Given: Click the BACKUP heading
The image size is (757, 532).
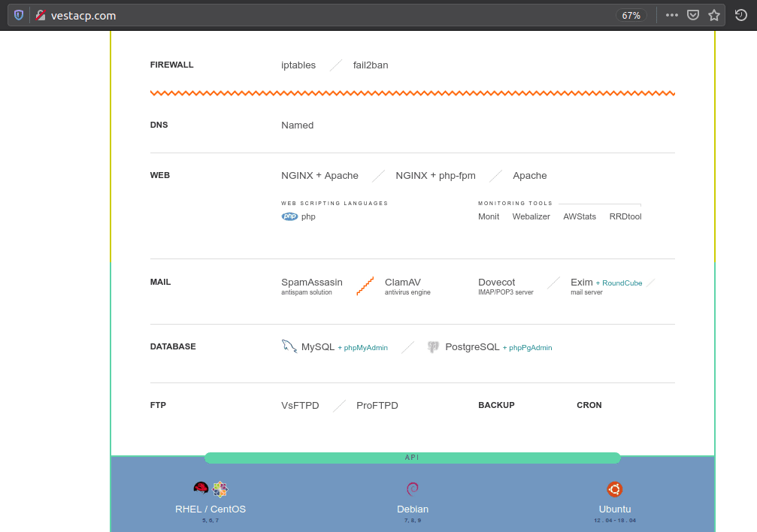Looking at the screenshot, I should [496, 405].
